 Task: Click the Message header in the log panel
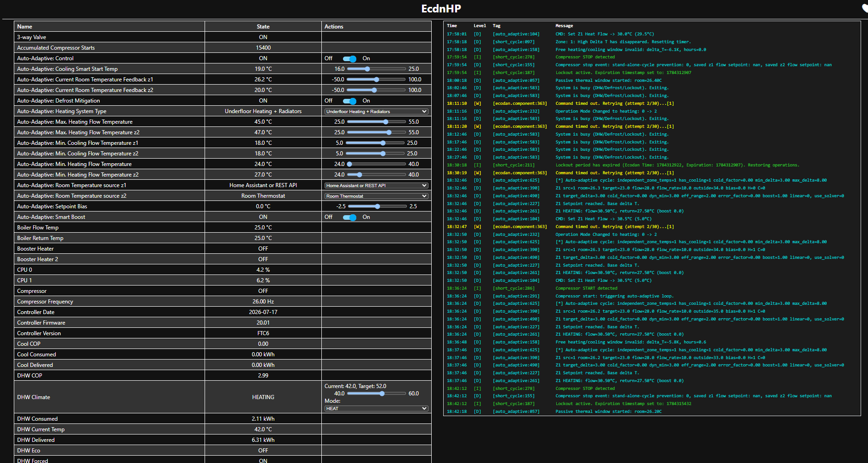click(x=564, y=26)
